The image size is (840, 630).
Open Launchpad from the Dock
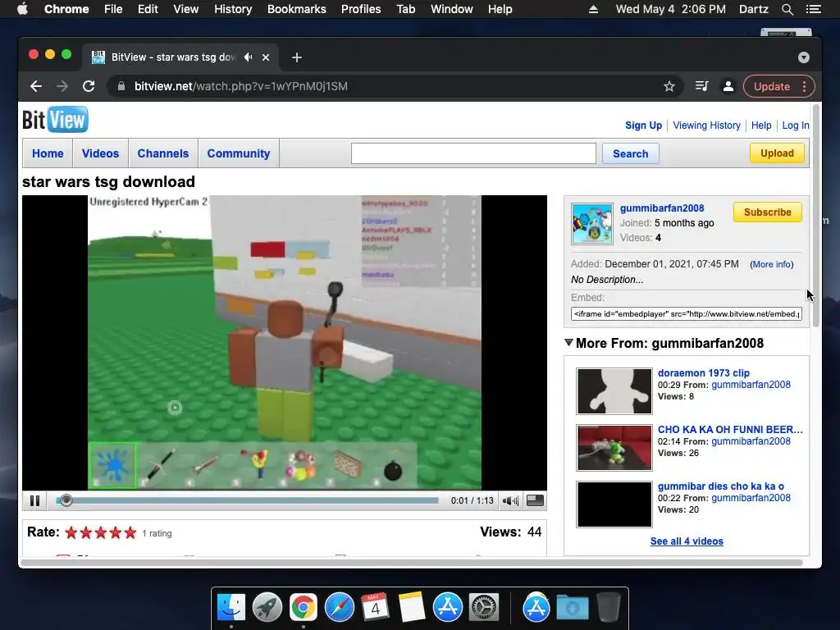click(x=267, y=608)
